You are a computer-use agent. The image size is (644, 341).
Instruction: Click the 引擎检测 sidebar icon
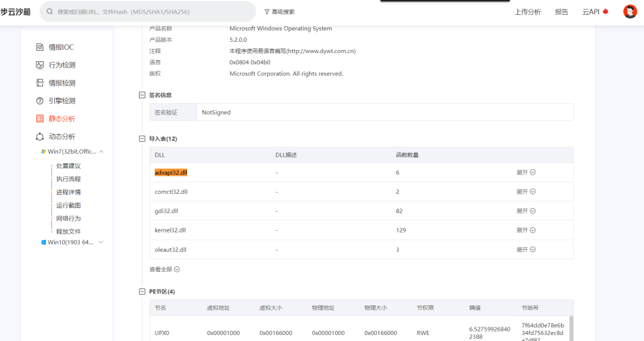(x=40, y=101)
